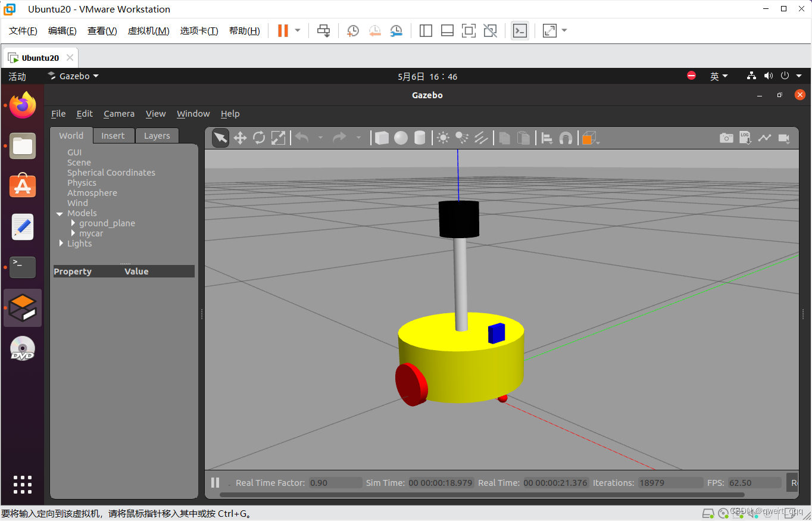The width and height of the screenshot is (812, 521).
Task: Open undo history dropdown arrow
Action: 320,138
